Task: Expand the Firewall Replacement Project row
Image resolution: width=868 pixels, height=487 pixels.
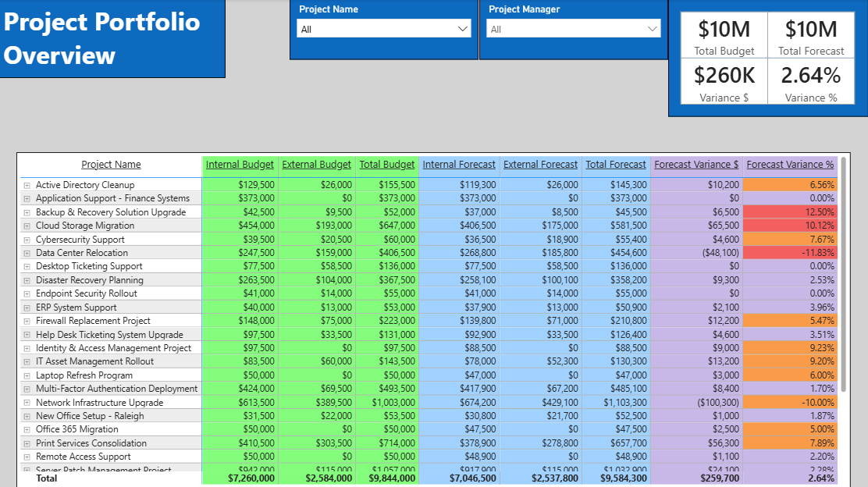Action: click(x=27, y=321)
